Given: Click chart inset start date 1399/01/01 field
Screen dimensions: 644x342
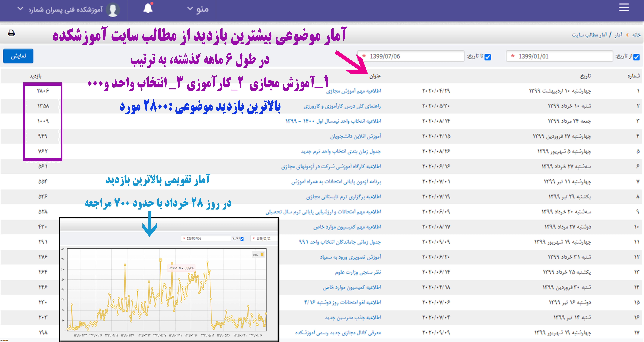Looking at the screenshot, I should [264, 238].
